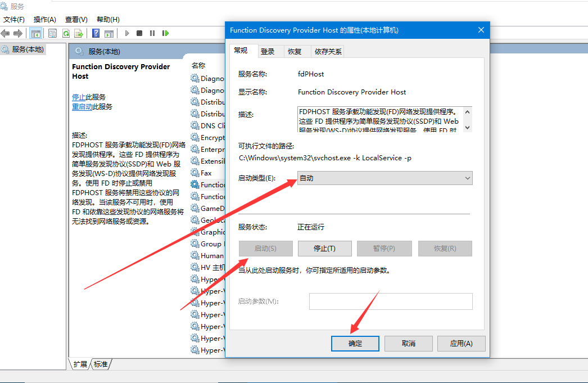Click the Show/Hide Action Pane icon
Image resolution: width=588 pixels, height=383 pixels.
108,33
